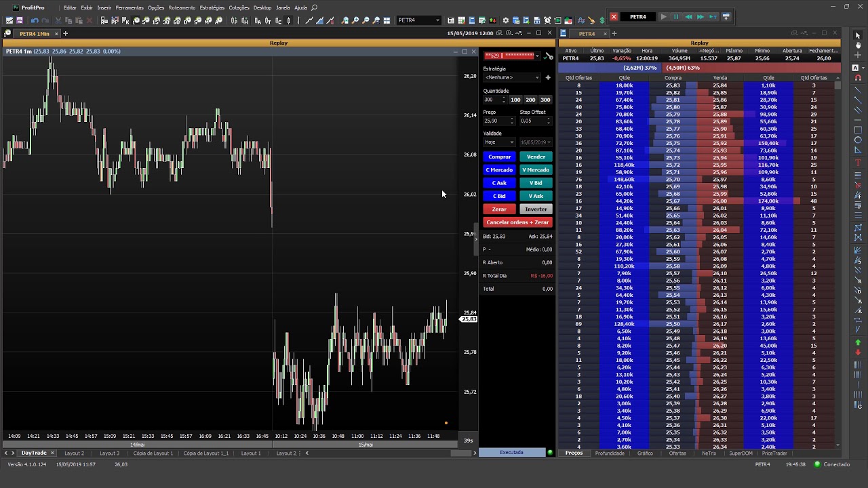
Task: Click the plus icon next to Estratégia
Action: tap(548, 77)
